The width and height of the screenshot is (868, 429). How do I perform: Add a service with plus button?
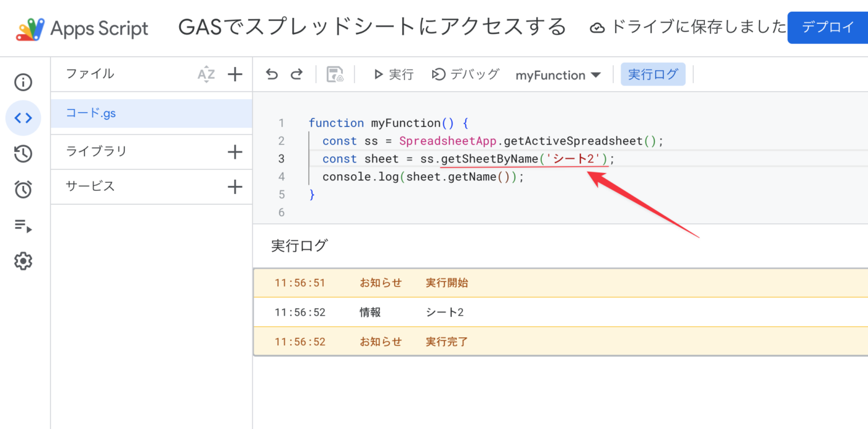(x=234, y=187)
